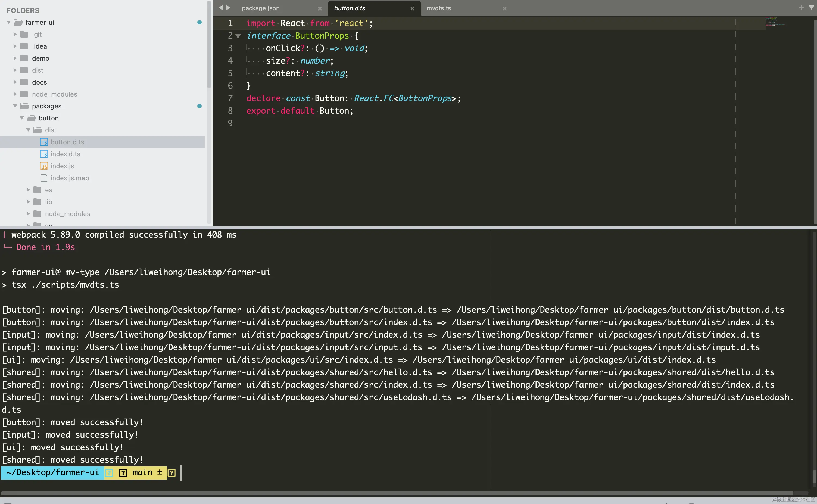Expand the .idea folder arrow
The image size is (817, 504).
[x=15, y=46]
